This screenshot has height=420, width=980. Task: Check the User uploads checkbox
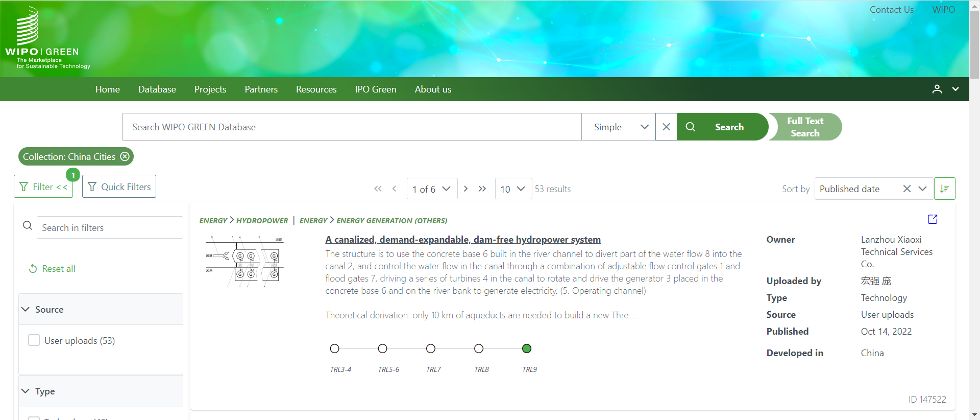34,340
